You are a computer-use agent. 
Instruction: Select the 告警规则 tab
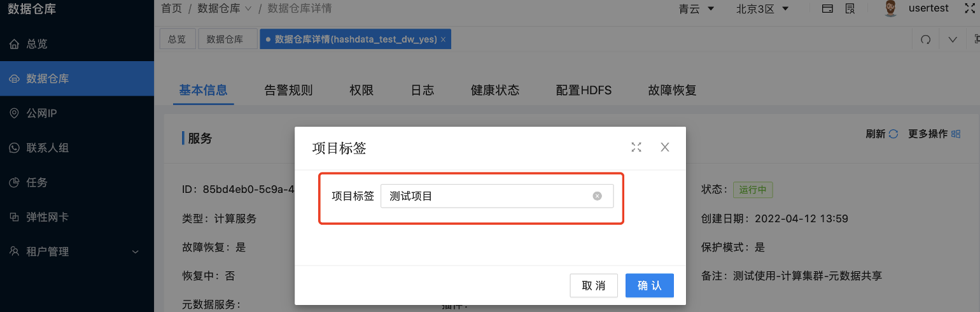click(288, 90)
